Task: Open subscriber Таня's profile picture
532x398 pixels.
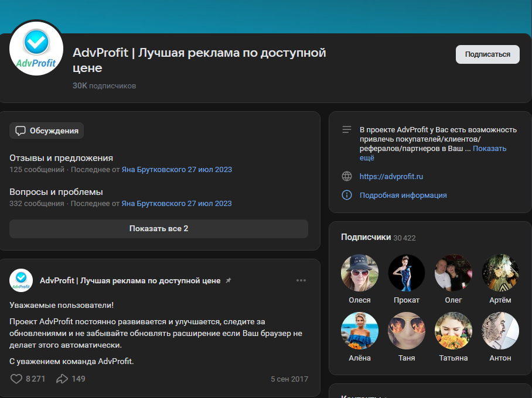Action: tap(407, 331)
